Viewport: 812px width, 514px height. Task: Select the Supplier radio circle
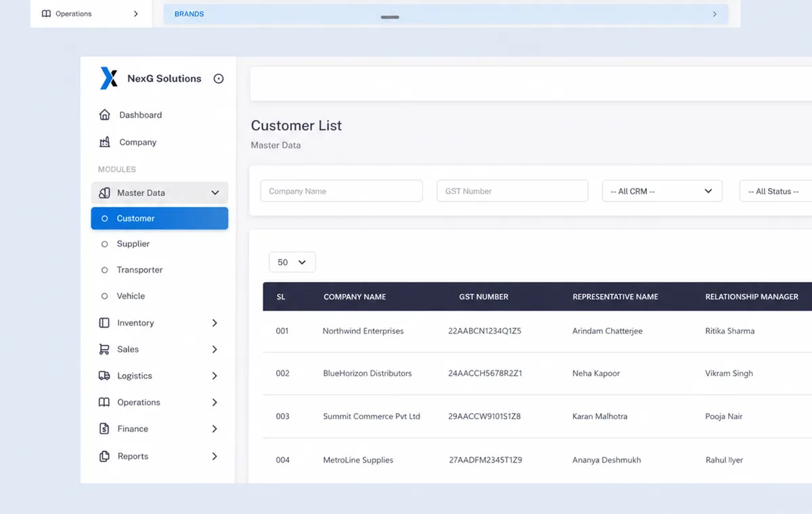tap(104, 244)
